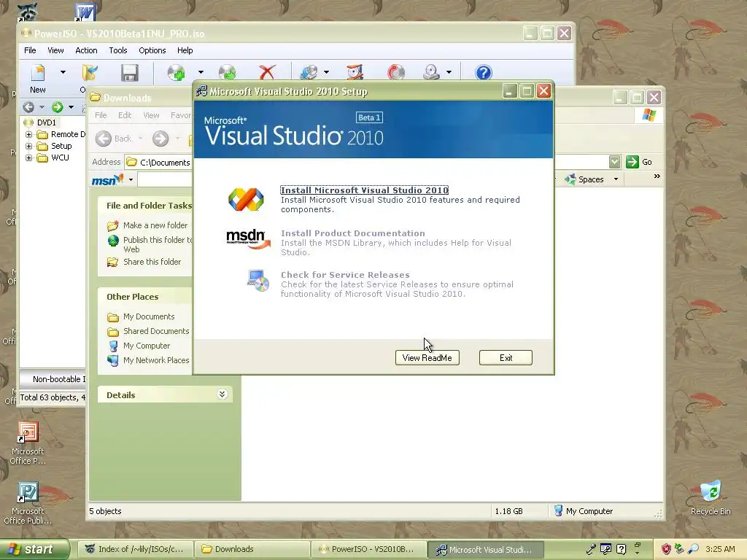
Task: Click the msn toolbar chevron overflow button
Action: 657,176
